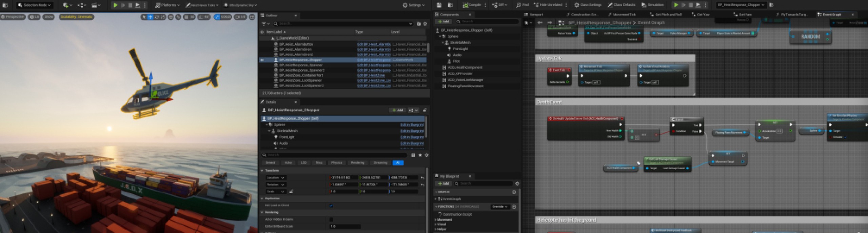The image size is (868, 233).
Task: Select BP_HeistResponse_Spawner in the Outliner
Action: [300, 65]
